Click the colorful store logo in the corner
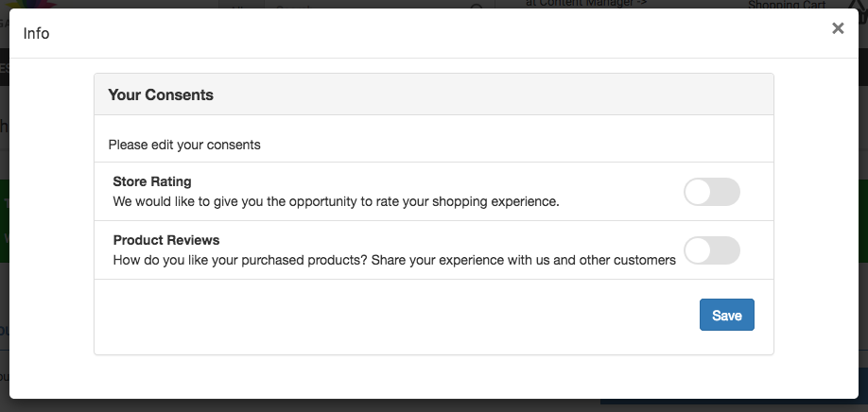This screenshot has height=412, width=868. click(x=34, y=5)
